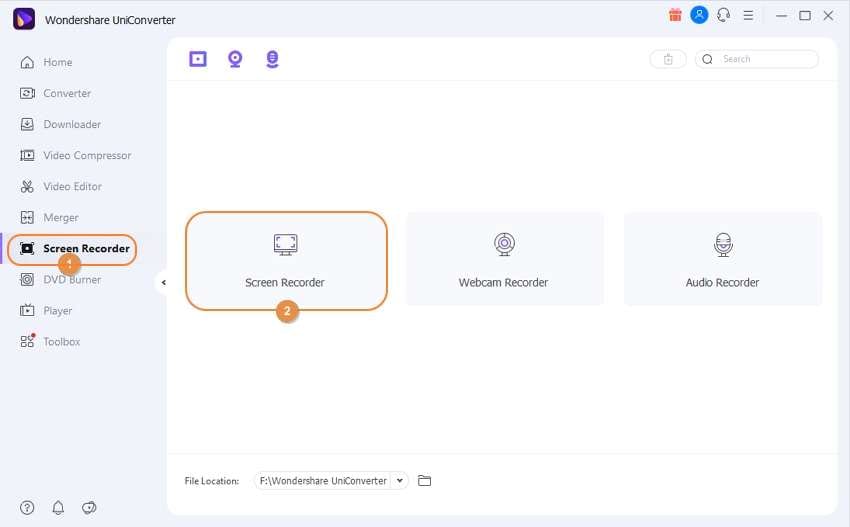
Task: Minimize the UniConverter window
Action: 781,16
